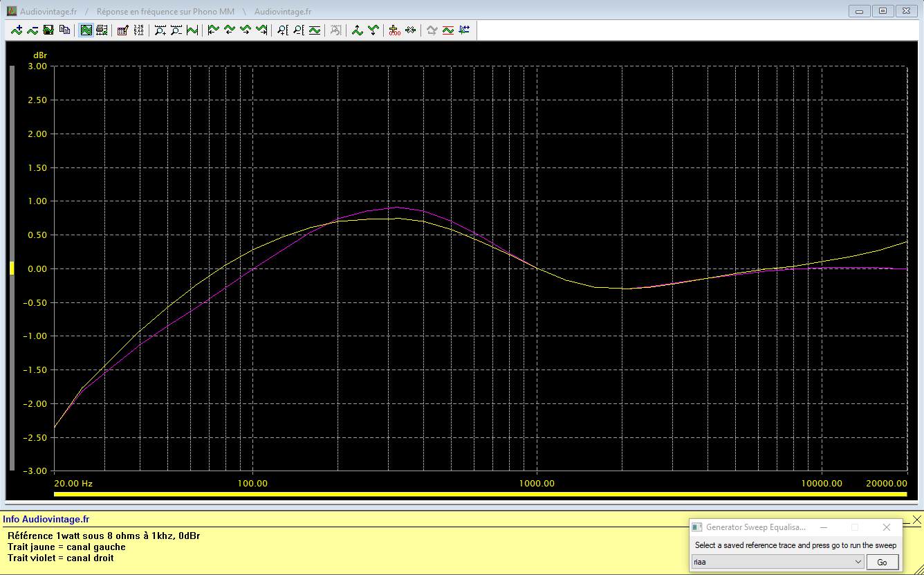Screen dimensions: 924x575
Task: Click the dBr axis unit label
Action: (x=40, y=55)
